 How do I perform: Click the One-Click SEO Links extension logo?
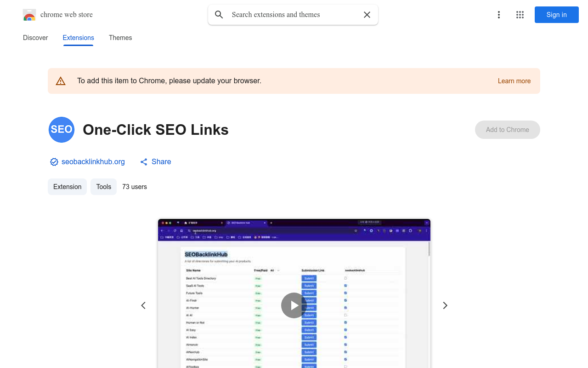pyautogui.click(x=61, y=130)
